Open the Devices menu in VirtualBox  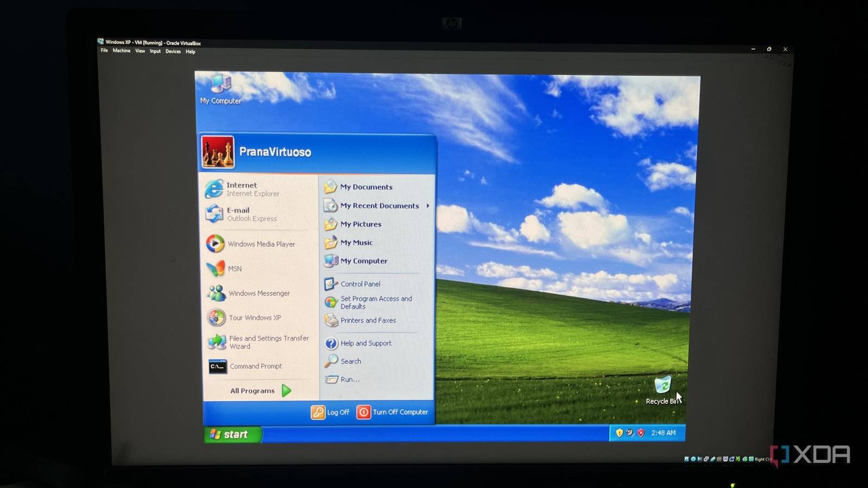pyautogui.click(x=173, y=51)
